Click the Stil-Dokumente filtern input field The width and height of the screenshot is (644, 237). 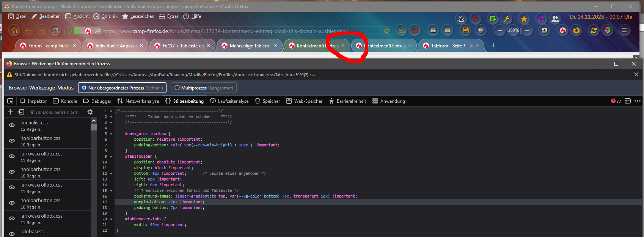tap(57, 112)
